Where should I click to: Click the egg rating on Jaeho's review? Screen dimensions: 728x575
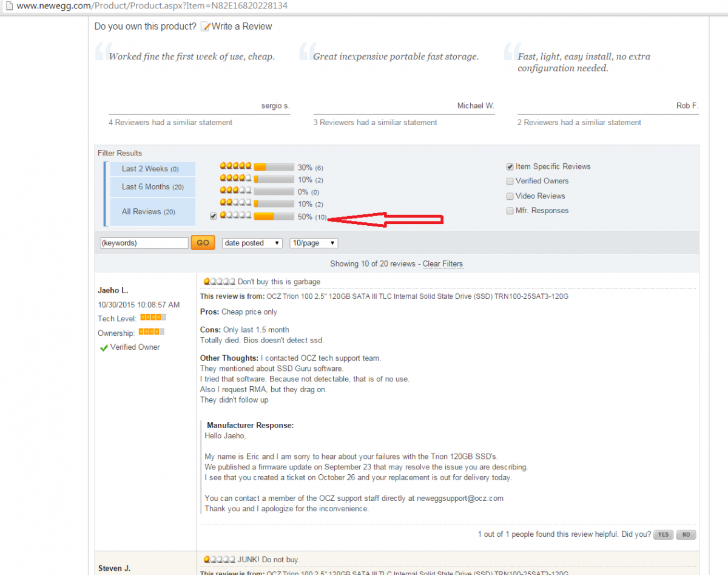(x=219, y=282)
